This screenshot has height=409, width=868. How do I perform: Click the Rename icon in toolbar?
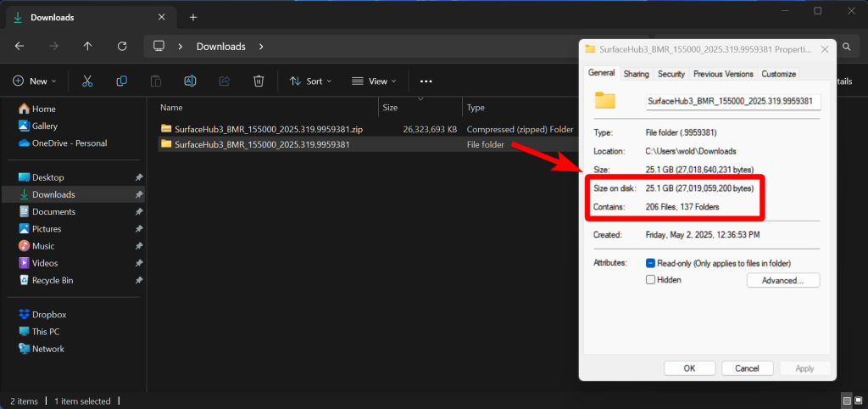(190, 81)
